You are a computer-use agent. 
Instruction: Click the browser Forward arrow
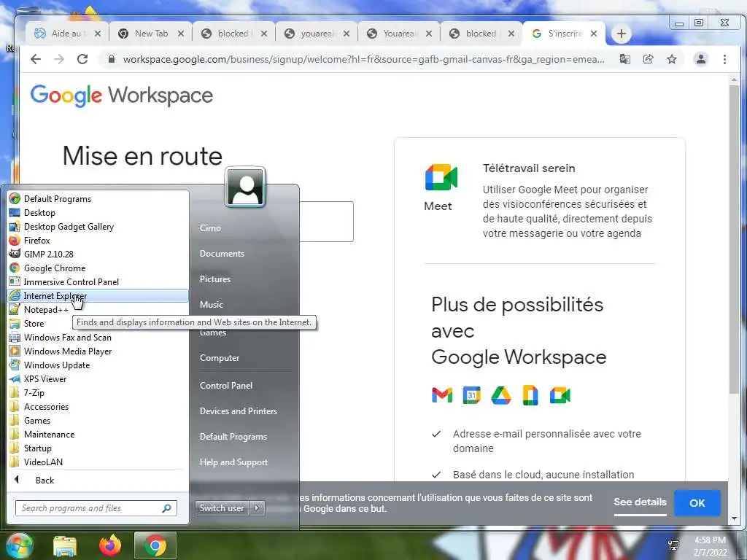[x=59, y=59]
